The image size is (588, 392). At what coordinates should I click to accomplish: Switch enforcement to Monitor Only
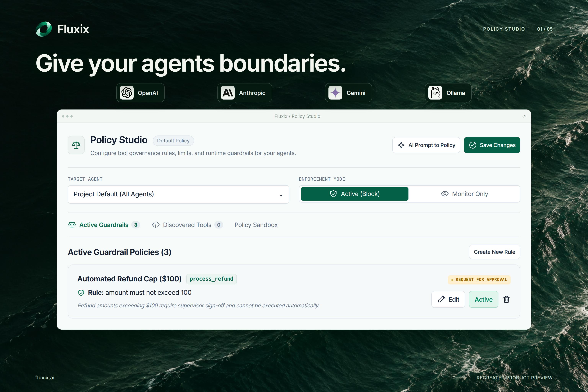tap(464, 194)
